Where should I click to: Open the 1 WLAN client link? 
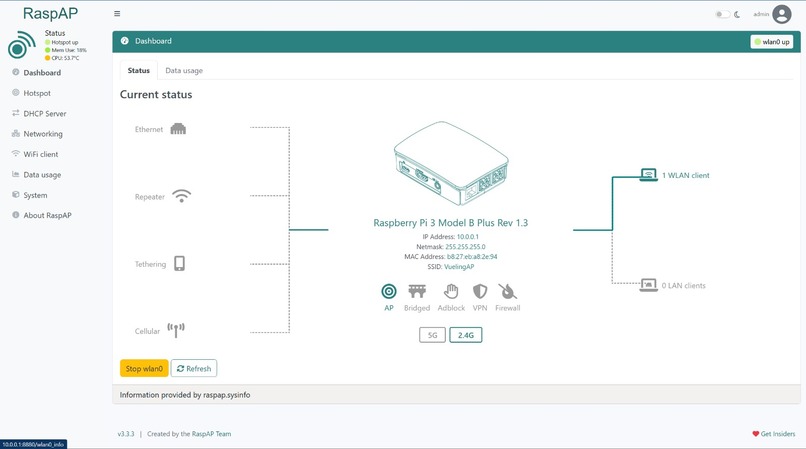pos(685,175)
